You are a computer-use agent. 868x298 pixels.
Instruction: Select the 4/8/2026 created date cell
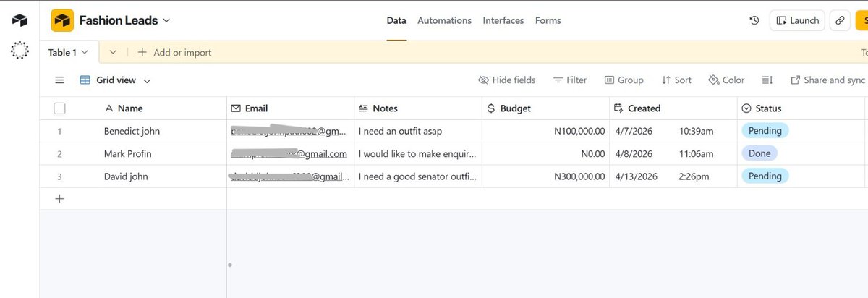[673, 153]
